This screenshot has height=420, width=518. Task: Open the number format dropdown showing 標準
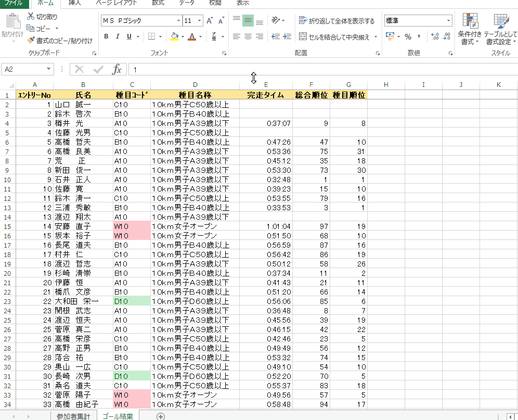(x=448, y=21)
